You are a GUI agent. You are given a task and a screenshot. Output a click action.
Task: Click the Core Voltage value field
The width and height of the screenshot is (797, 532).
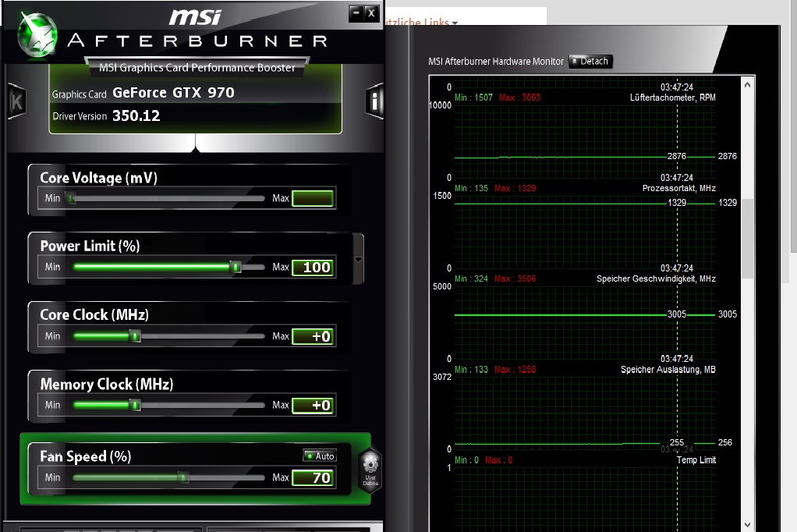click(x=313, y=198)
